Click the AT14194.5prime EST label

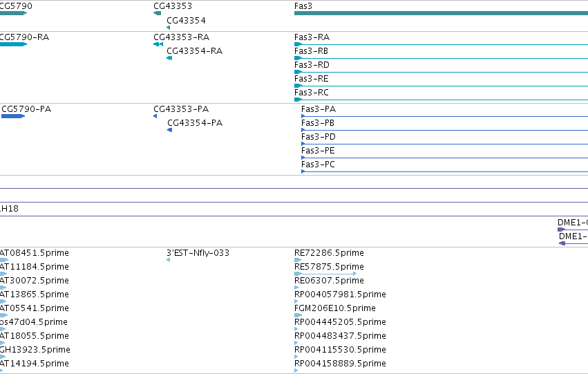pos(35,364)
